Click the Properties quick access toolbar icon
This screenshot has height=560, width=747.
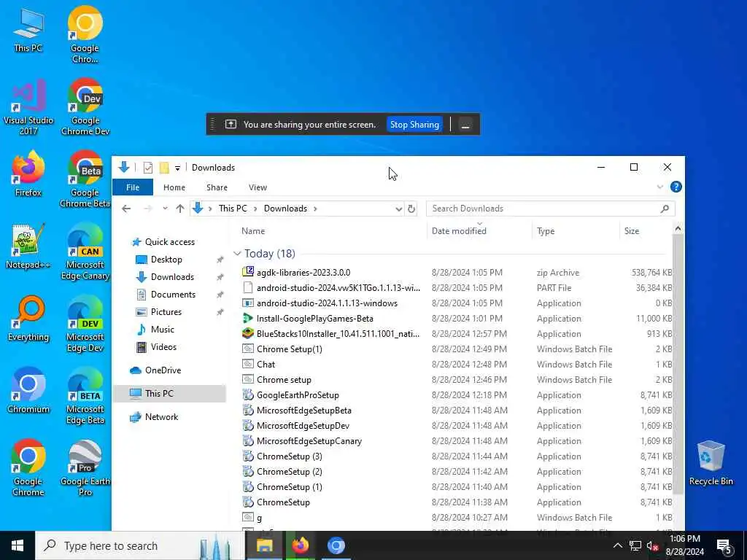coord(147,168)
